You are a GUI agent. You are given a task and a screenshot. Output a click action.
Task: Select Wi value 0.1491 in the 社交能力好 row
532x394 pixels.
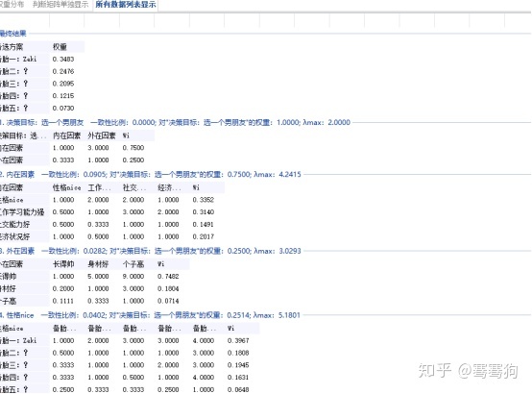pos(204,224)
